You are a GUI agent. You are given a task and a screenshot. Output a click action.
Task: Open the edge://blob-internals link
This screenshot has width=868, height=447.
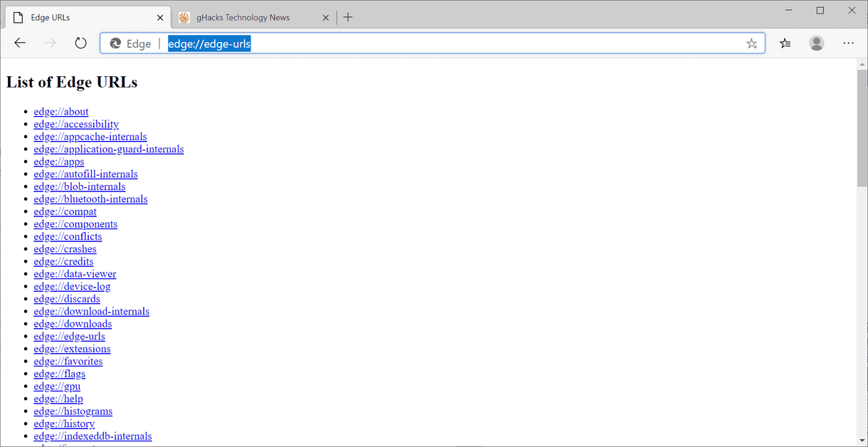point(79,186)
